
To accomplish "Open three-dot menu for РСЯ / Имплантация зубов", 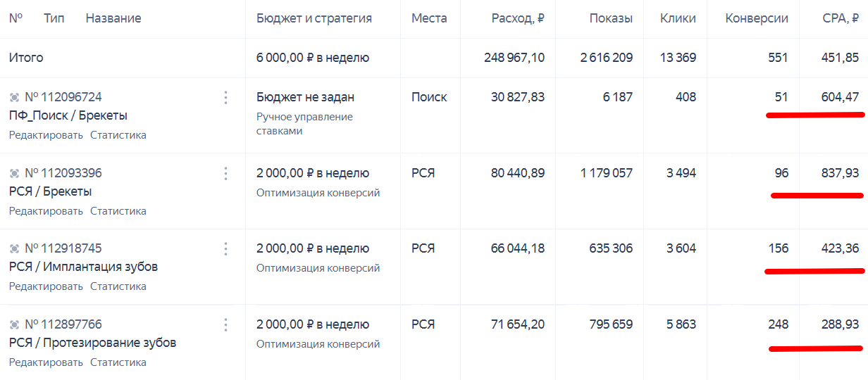I will pos(225,248).
